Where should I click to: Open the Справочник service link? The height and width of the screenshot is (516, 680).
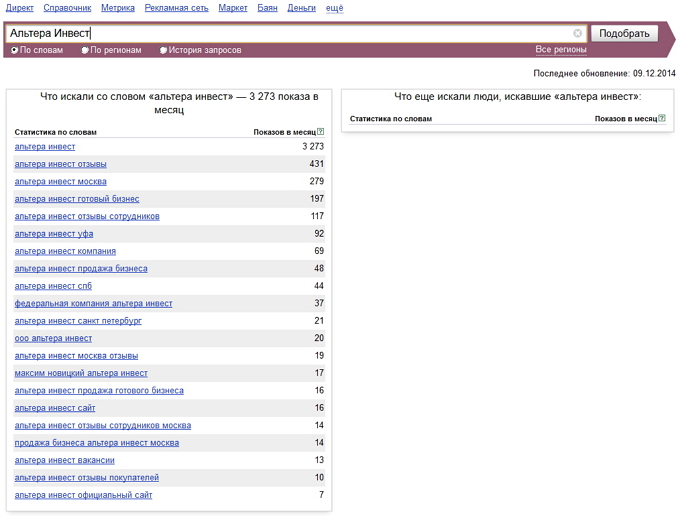click(x=67, y=8)
